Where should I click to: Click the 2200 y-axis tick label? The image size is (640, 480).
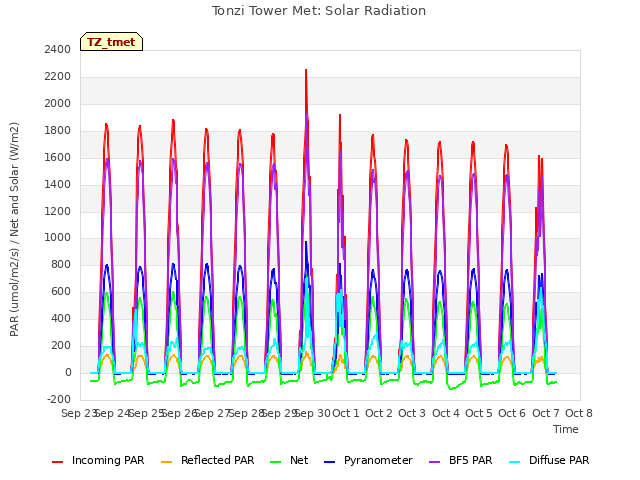coord(58,76)
